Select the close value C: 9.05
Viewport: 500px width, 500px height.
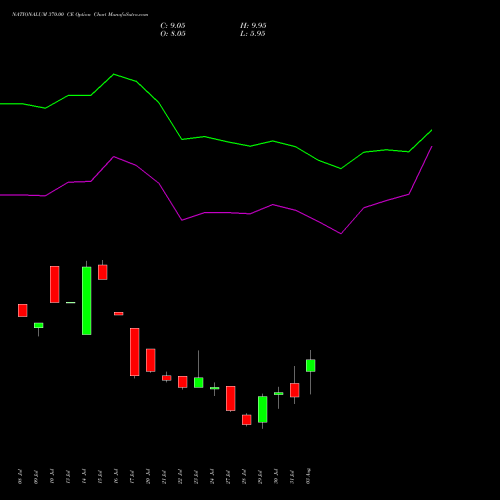[173, 26]
